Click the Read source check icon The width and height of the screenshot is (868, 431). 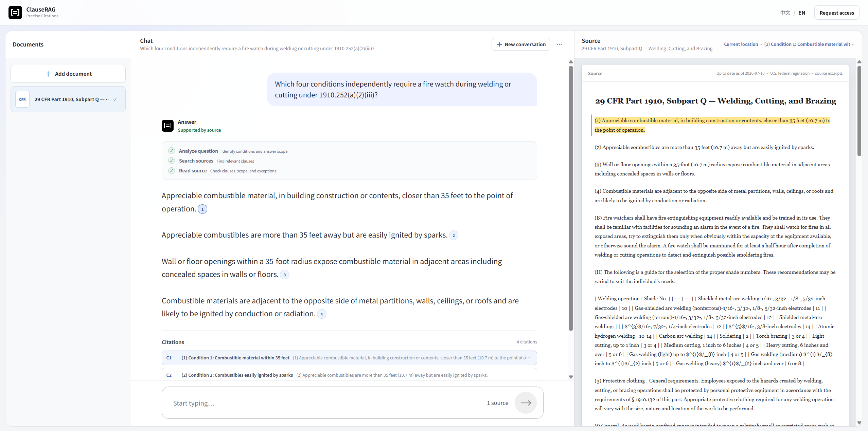click(172, 170)
